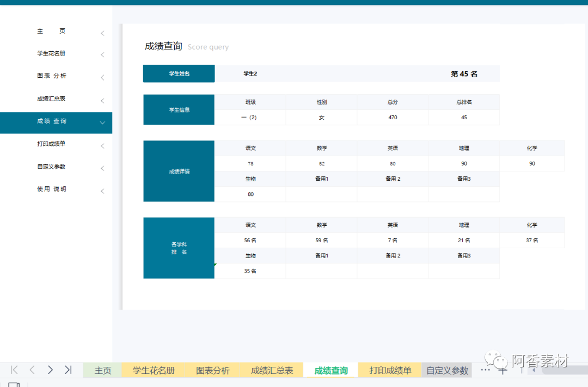
Task: Go to first sheet tab arrow
Action: (x=14, y=370)
